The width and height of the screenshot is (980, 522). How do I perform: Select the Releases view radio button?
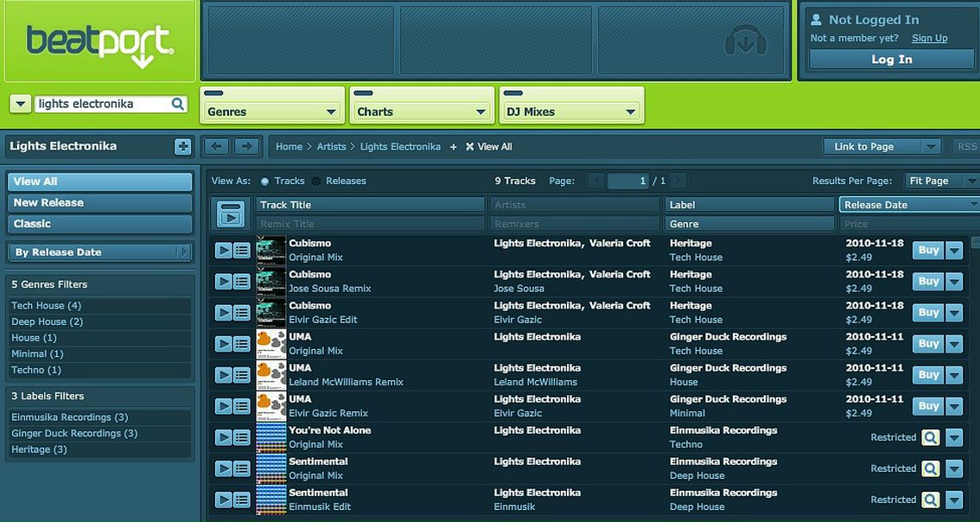pos(316,181)
